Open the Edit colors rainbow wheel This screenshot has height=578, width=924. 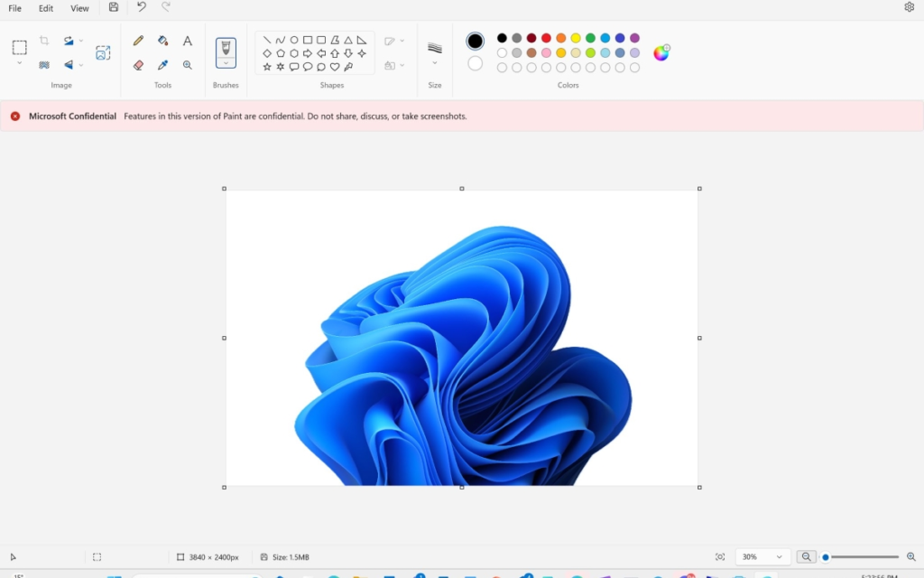[x=661, y=52]
